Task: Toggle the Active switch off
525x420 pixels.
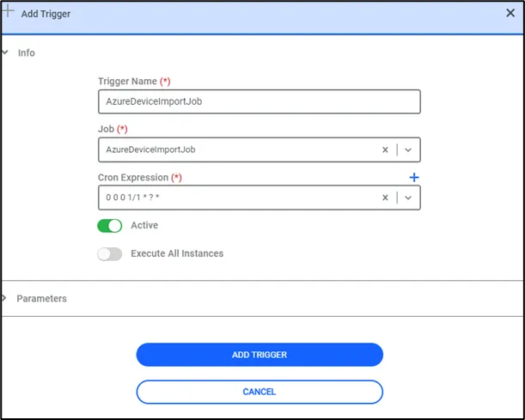Action: click(109, 226)
